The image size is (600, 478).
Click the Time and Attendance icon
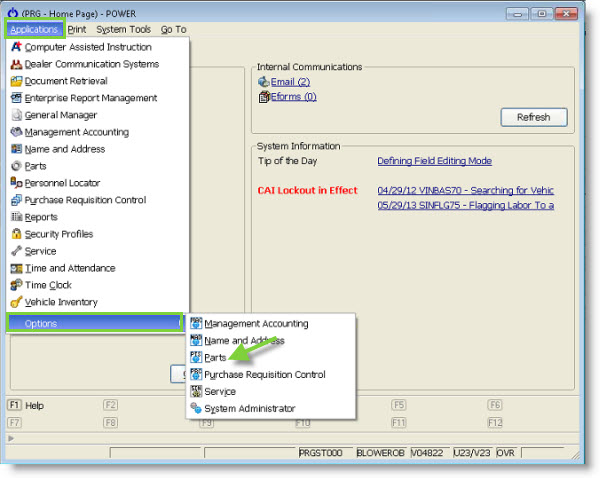pos(16,268)
